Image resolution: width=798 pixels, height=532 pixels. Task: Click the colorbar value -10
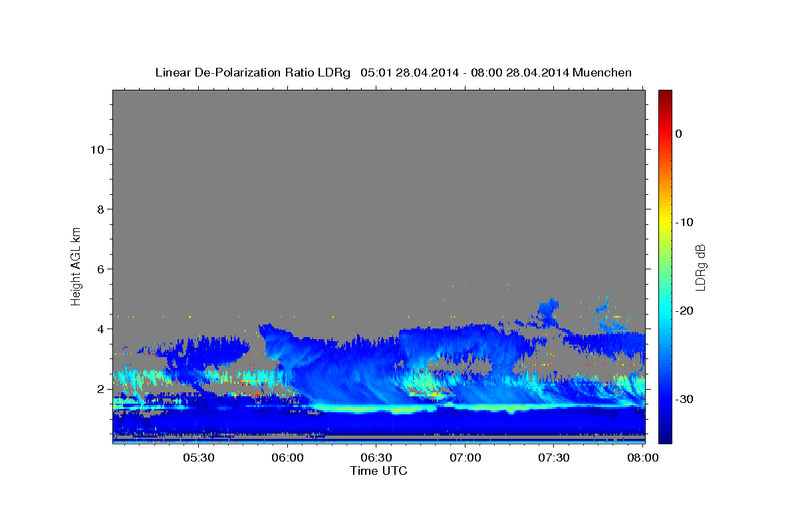(684, 222)
